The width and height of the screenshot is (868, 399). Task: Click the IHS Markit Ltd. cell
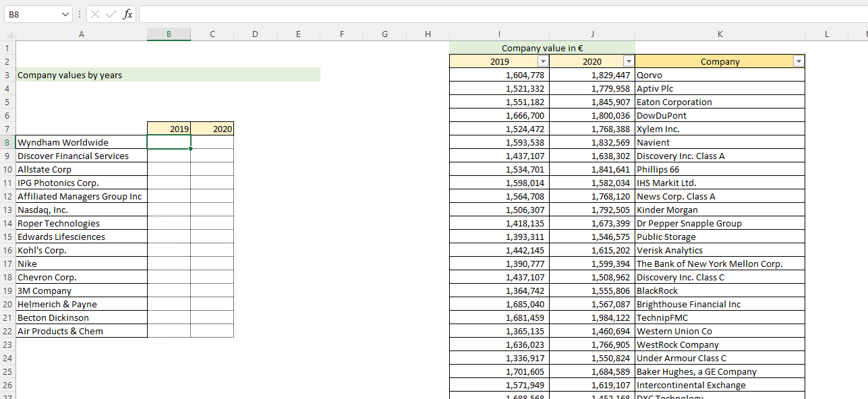tap(720, 183)
